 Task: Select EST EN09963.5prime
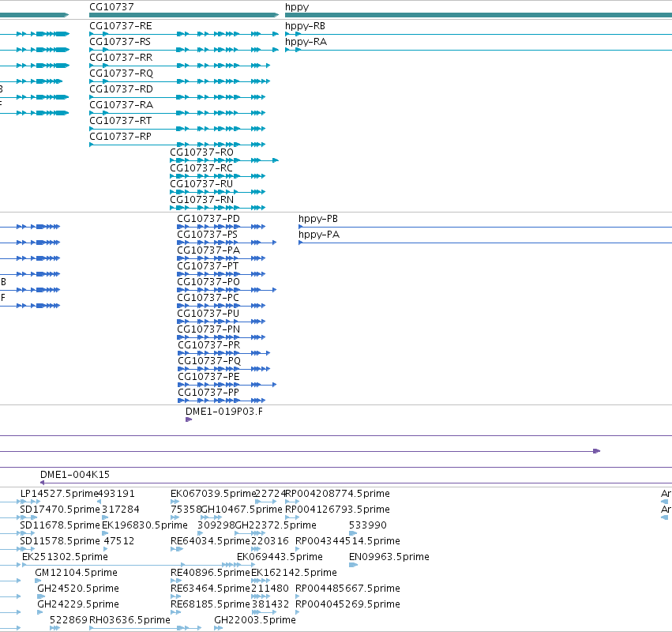pyautogui.click(x=389, y=557)
